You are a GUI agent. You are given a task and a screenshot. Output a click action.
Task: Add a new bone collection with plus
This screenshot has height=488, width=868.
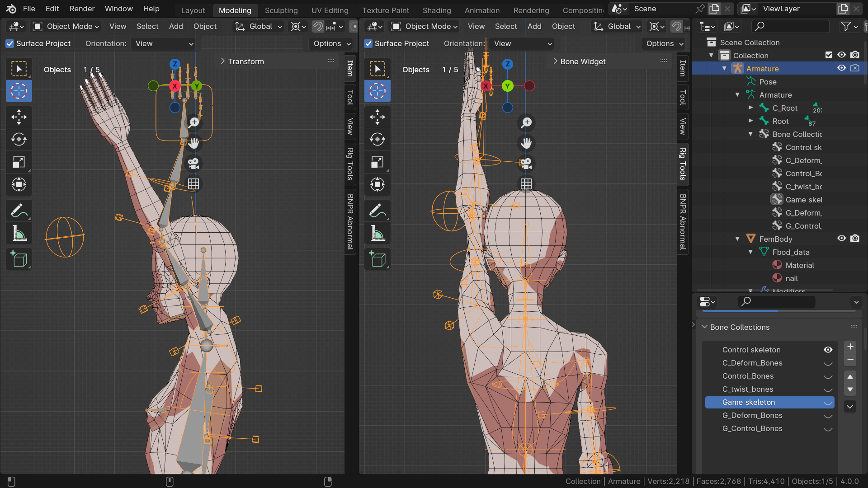850,347
